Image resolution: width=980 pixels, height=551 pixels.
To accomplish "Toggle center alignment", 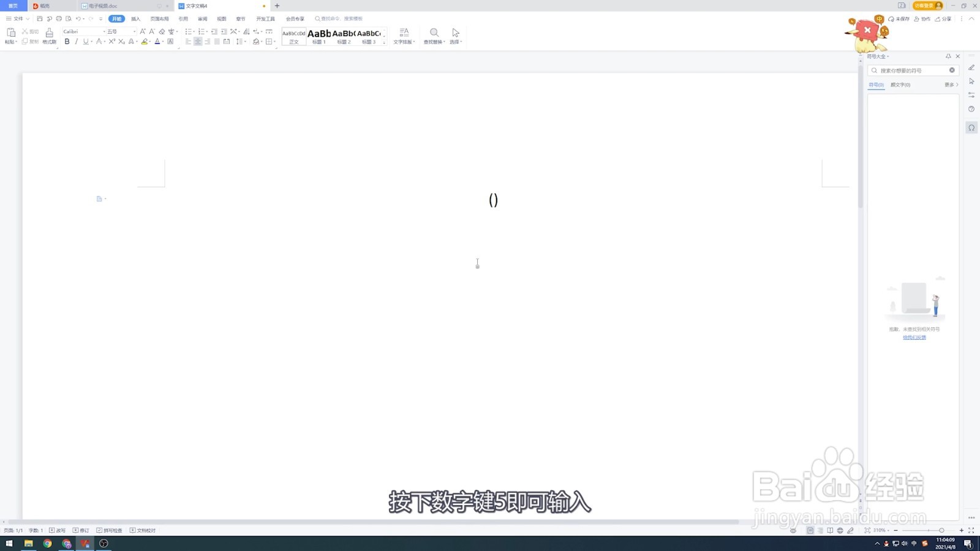I will (x=198, y=42).
